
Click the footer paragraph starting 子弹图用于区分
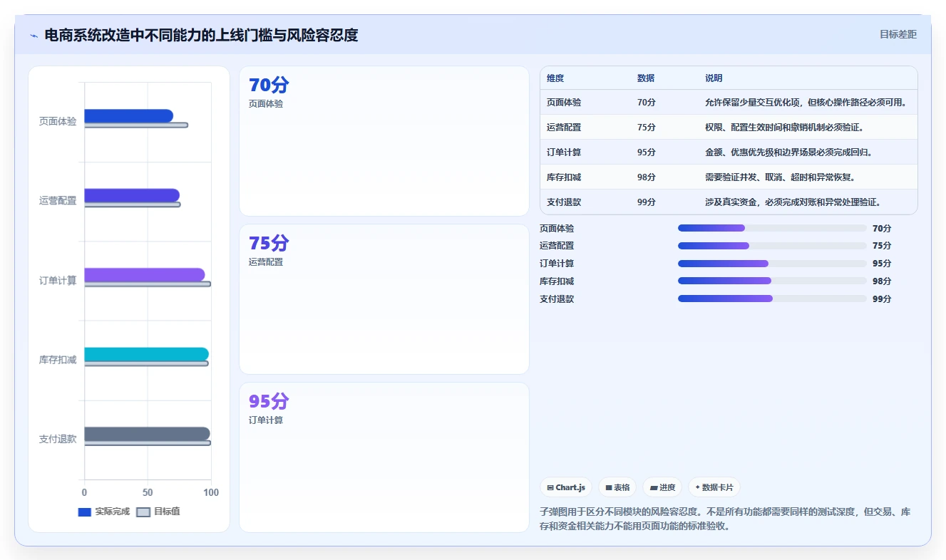[x=725, y=519]
